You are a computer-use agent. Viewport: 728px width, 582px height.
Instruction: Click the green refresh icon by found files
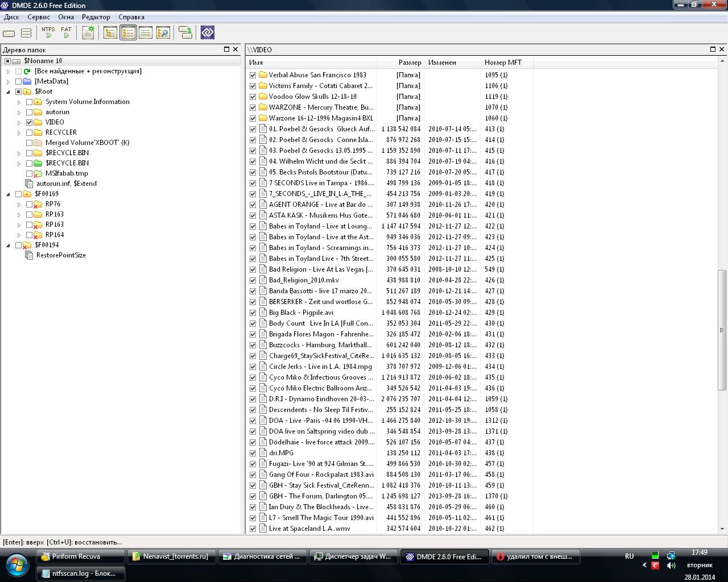[27, 71]
